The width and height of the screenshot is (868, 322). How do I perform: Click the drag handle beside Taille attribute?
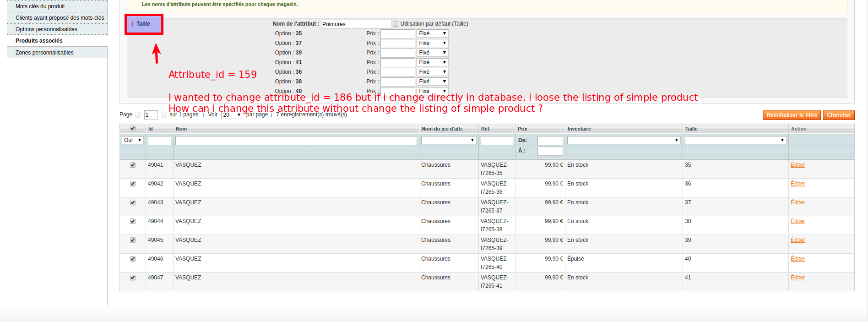point(132,24)
